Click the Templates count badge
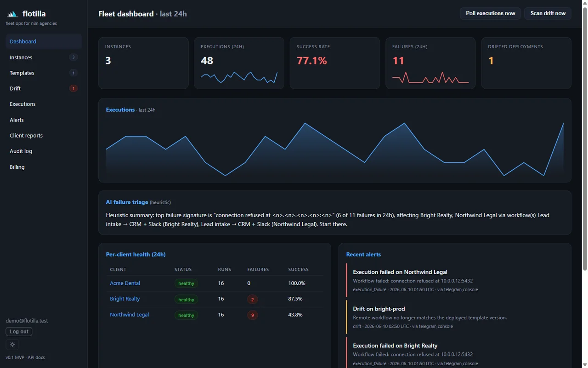 coord(73,73)
